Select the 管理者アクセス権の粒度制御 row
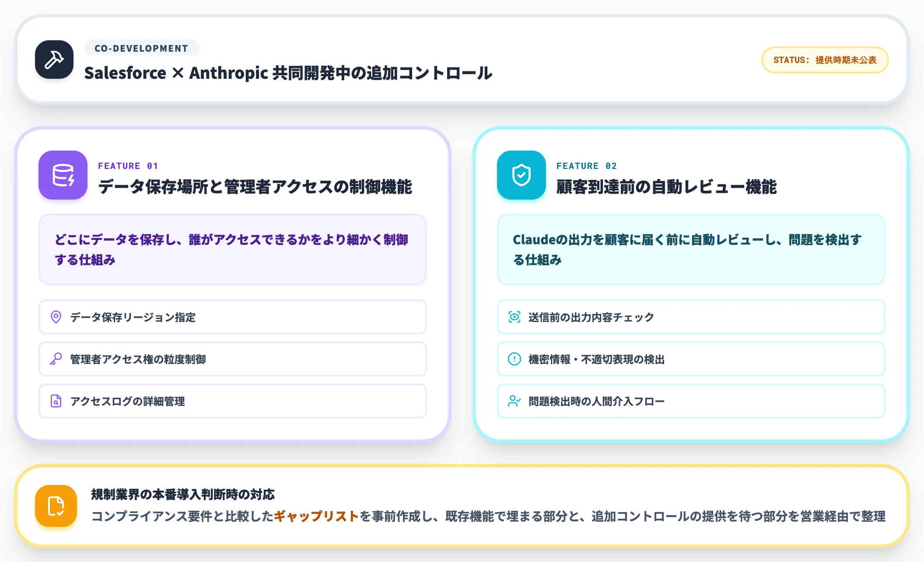Screen dimensions: 924x562 coord(233,359)
